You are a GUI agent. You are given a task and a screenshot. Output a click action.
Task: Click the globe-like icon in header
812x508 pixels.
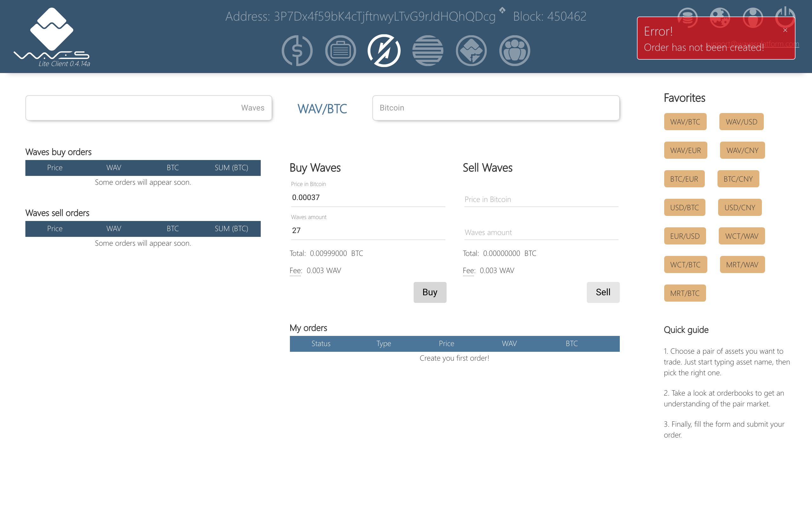pyautogui.click(x=720, y=17)
